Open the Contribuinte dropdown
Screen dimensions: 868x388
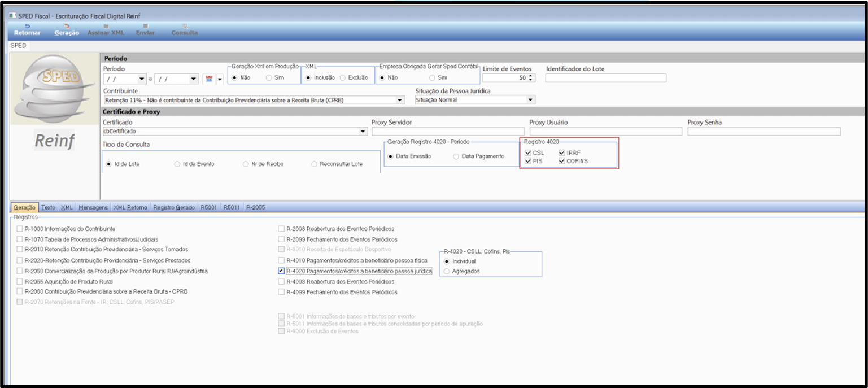click(400, 100)
